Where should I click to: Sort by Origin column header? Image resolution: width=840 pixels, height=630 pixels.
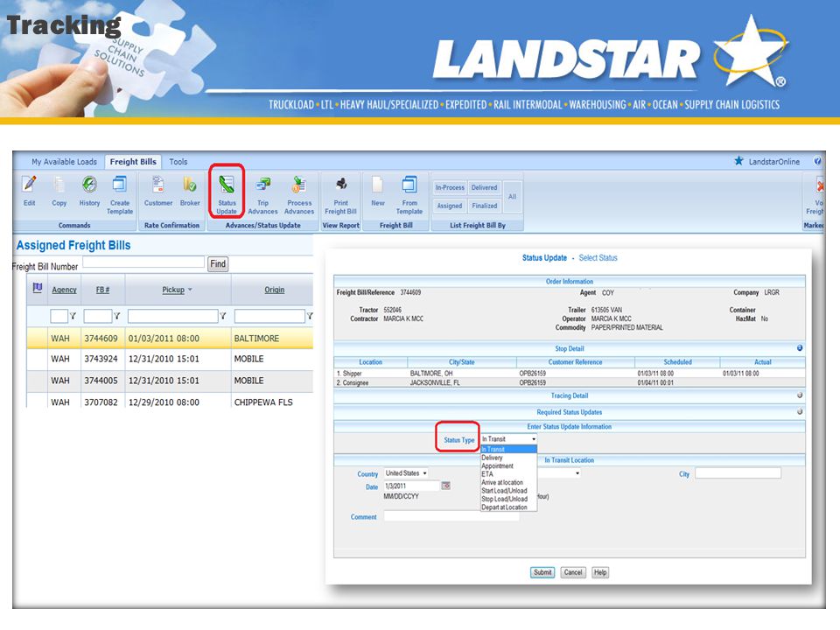coord(274,290)
